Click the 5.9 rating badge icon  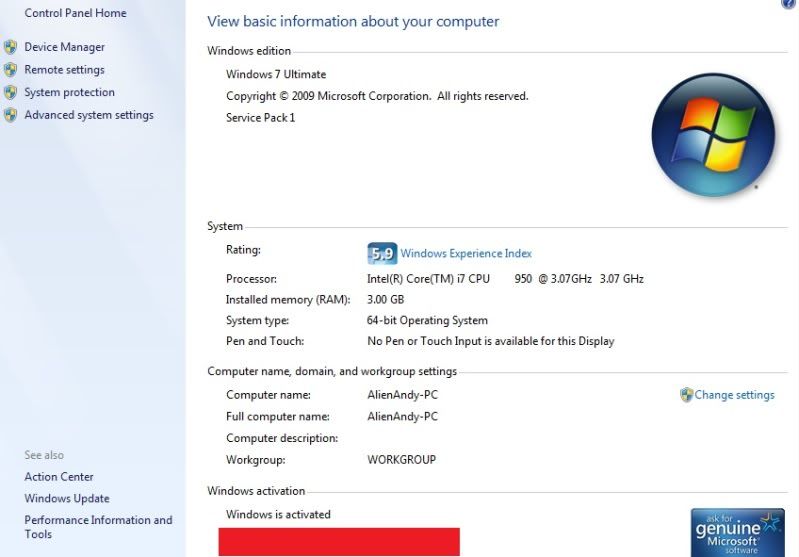click(382, 253)
